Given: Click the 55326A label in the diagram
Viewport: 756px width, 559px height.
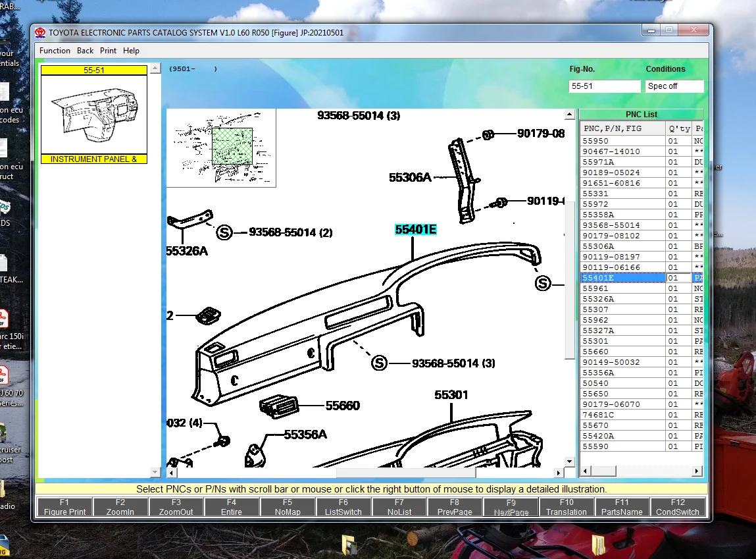Looking at the screenshot, I should click(x=187, y=251).
